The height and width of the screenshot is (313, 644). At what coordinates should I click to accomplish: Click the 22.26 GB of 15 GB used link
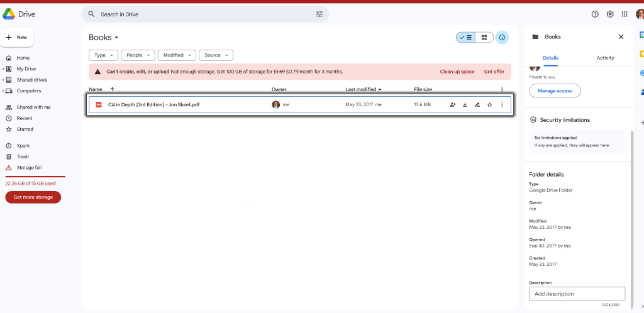(x=30, y=184)
